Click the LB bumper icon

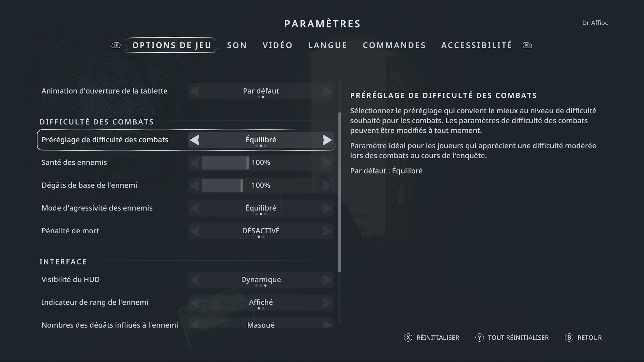pyautogui.click(x=116, y=45)
